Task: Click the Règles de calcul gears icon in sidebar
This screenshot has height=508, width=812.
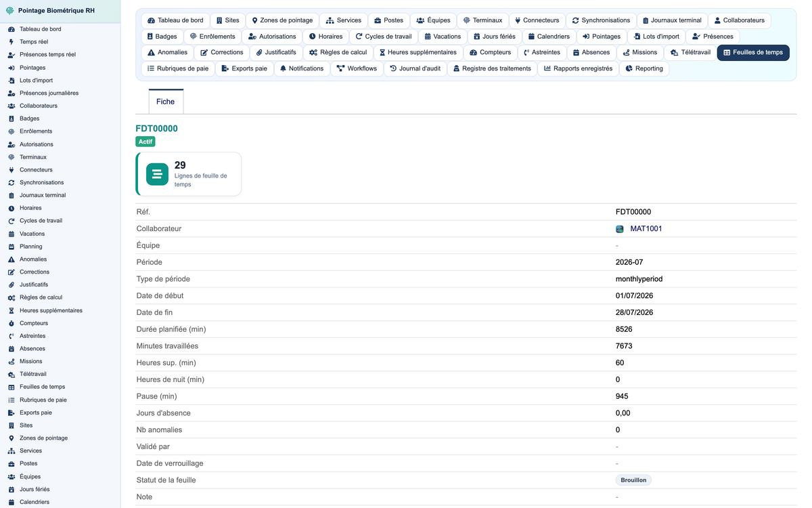Action: click(x=12, y=298)
